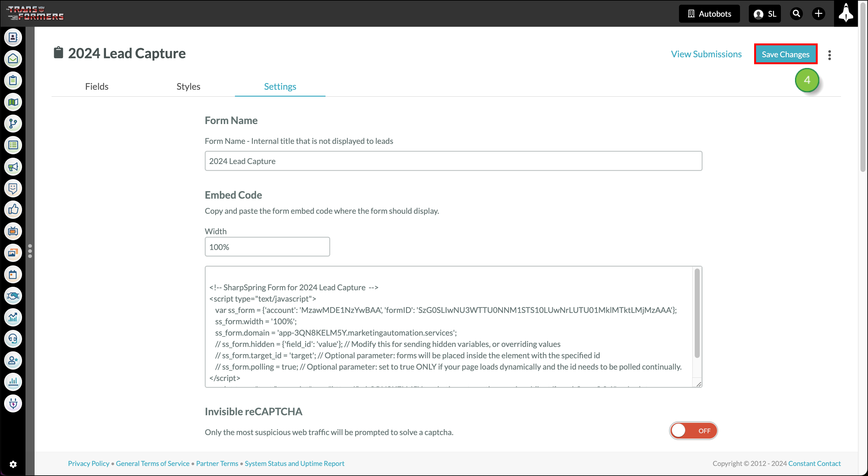
Task: Open the Constant Contact footer link
Action: [x=815, y=463]
